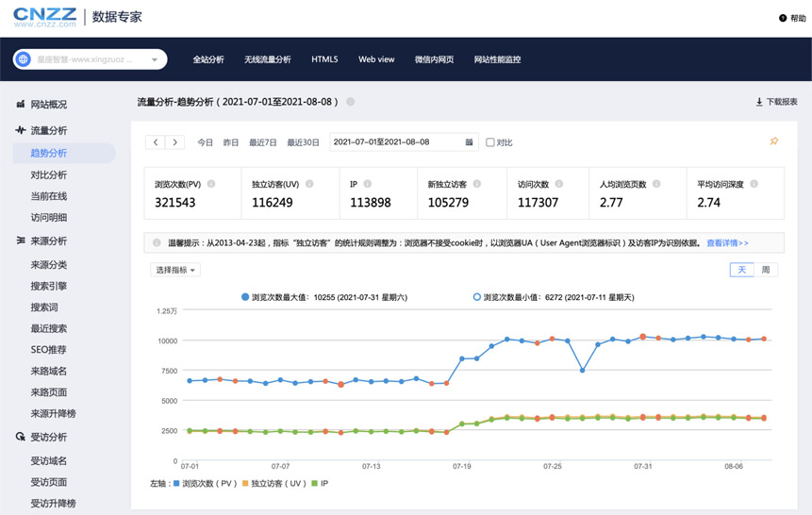Open 网站性能监控 tab

497,59
